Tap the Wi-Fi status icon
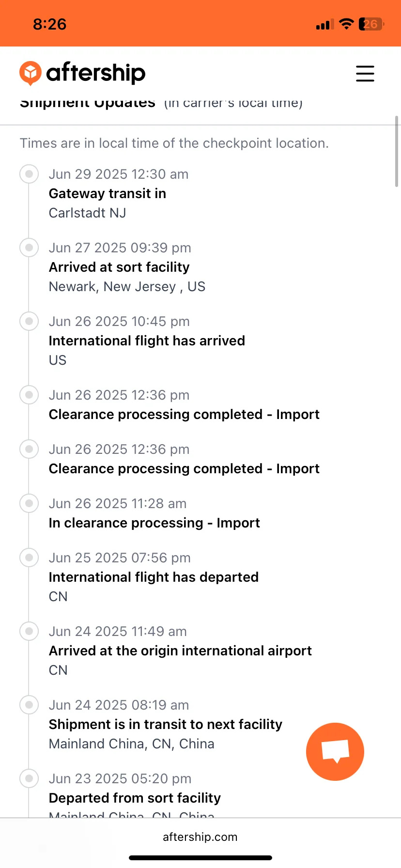The image size is (401, 868). point(346,24)
